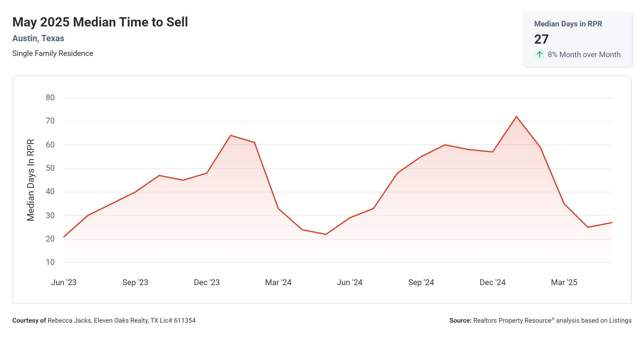This screenshot has width=644, height=338.
Task: Select the large 27 value in the card
Action: tap(541, 39)
